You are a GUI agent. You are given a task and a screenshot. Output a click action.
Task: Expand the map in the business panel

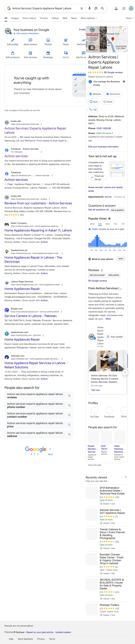pyautogui.click(x=124, y=30)
